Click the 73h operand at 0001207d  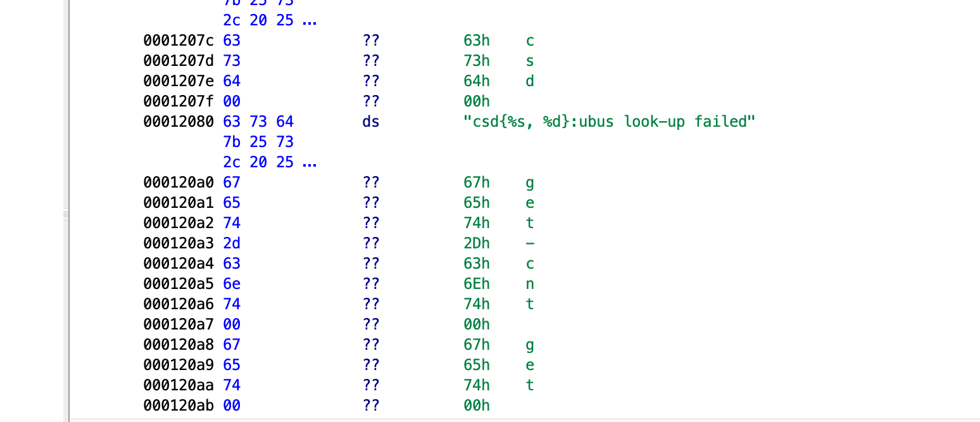tap(477, 61)
